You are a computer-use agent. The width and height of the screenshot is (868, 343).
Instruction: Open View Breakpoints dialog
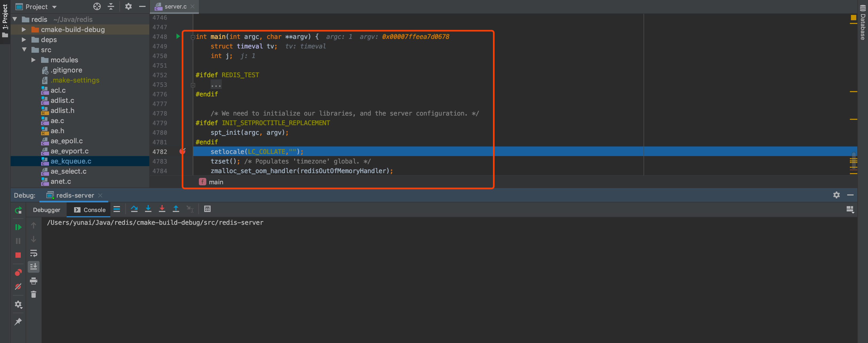tap(18, 272)
